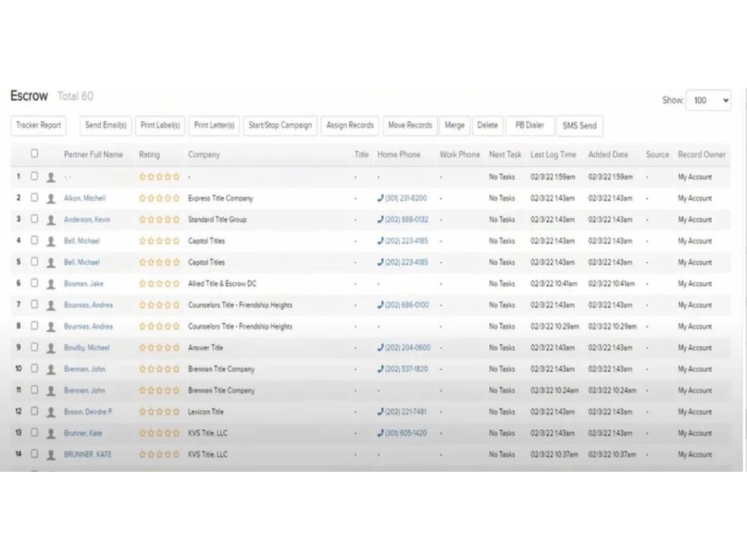Viewport: 747px width, 560px height.
Task: Select checkbox in row 11 Brennan, John
Action: [x=34, y=390]
